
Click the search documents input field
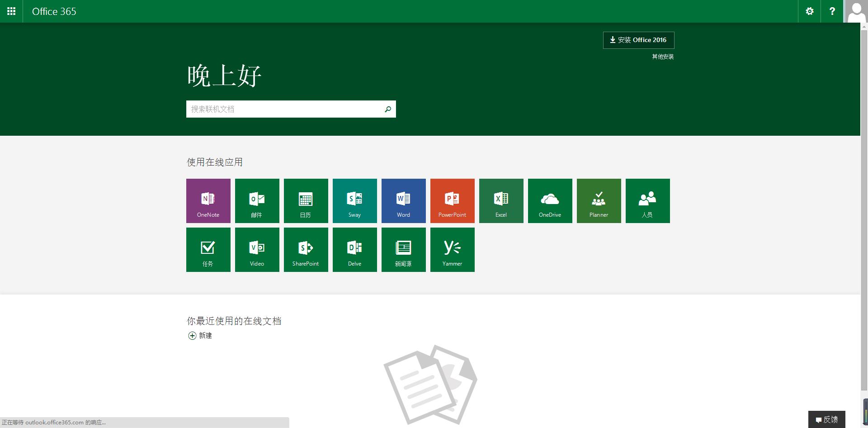point(285,109)
